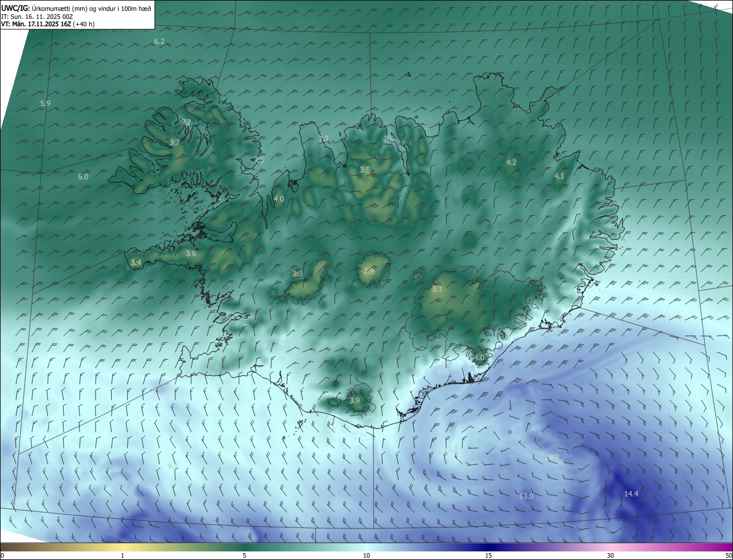Click the 3.1 value on Vatnajökull
The image size is (733, 560).
click(x=437, y=289)
